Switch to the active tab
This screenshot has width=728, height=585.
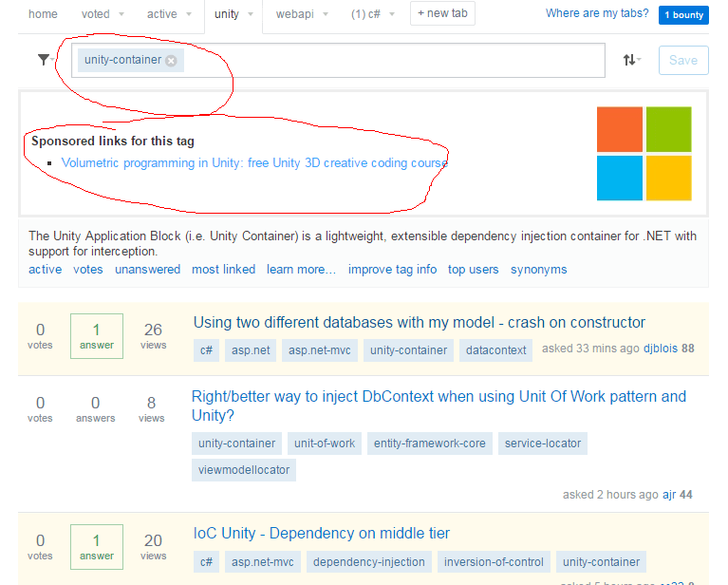pyautogui.click(x=162, y=14)
